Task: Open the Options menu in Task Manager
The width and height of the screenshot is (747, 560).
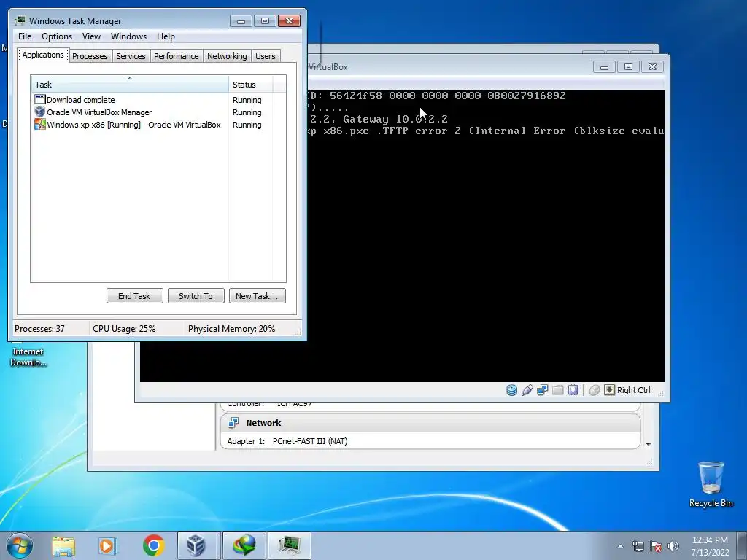Action: (57, 36)
